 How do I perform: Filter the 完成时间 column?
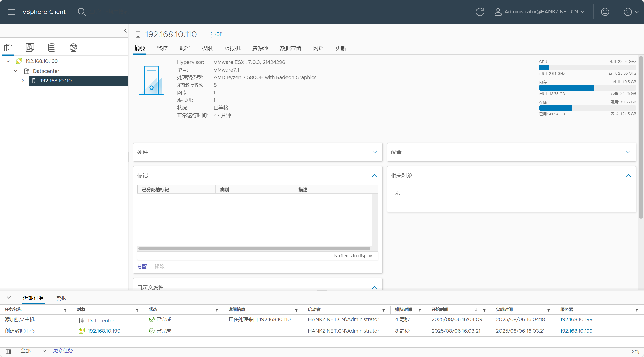pyautogui.click(x=549, y=310)
